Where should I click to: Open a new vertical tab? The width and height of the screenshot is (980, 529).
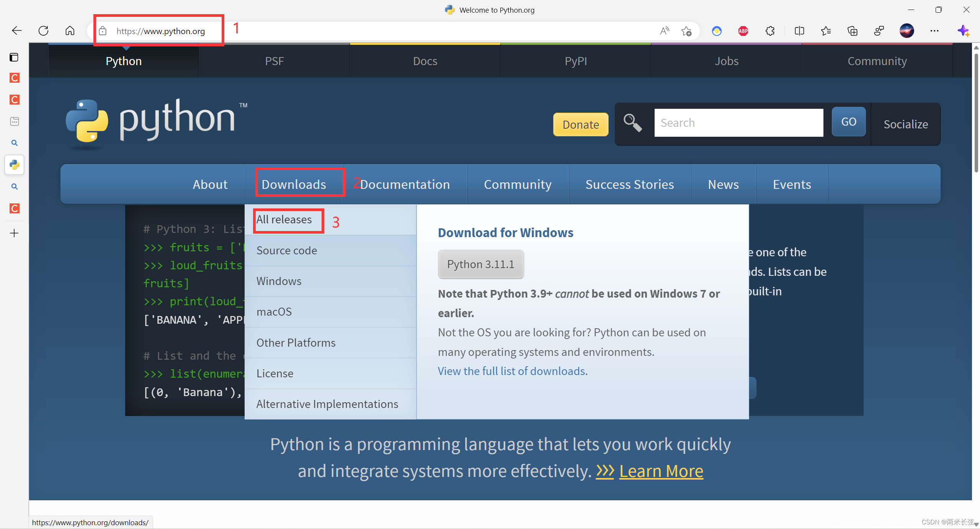pyautogui.click(x=14, y=233)
